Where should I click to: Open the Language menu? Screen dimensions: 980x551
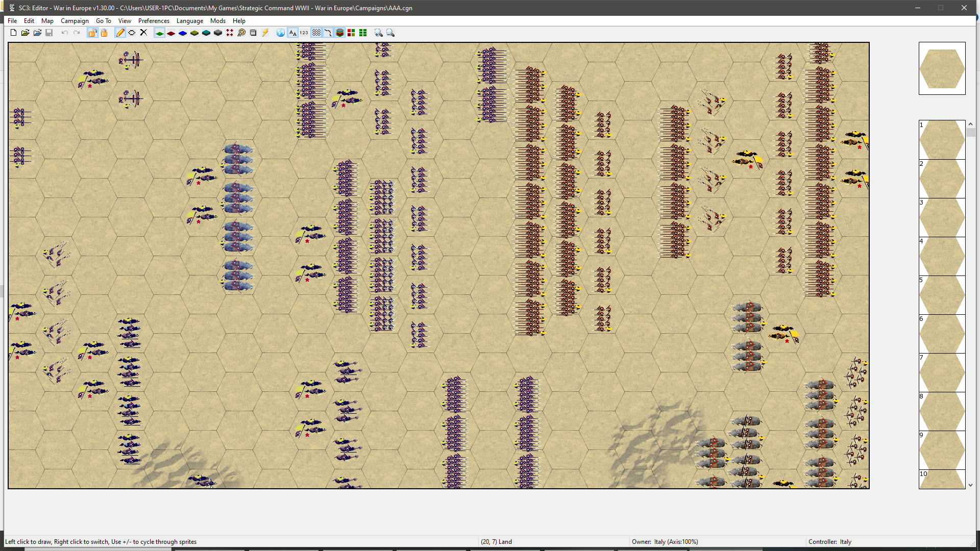point(190,21)
